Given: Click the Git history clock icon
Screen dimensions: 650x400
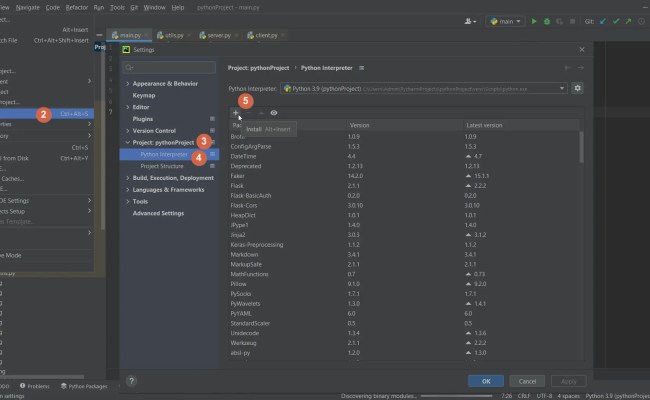Looking at the screenshot, I should click(642, 21).
